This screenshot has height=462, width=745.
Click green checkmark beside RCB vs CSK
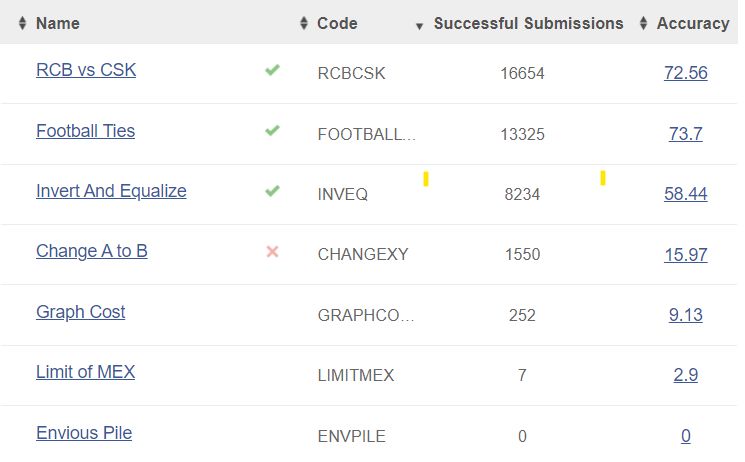(272, 70)
